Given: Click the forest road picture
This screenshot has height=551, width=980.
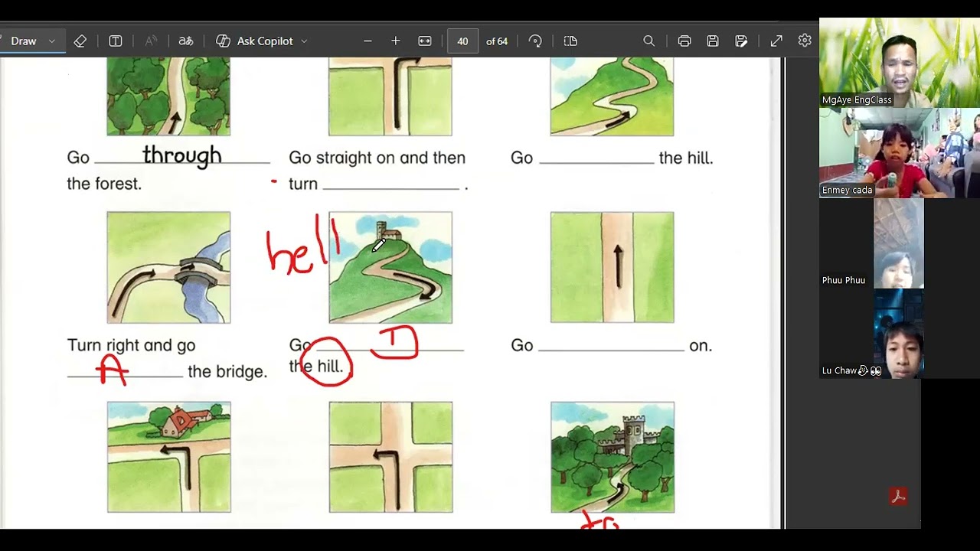Looking at the screenshot, I should click(x=168, y=96).
